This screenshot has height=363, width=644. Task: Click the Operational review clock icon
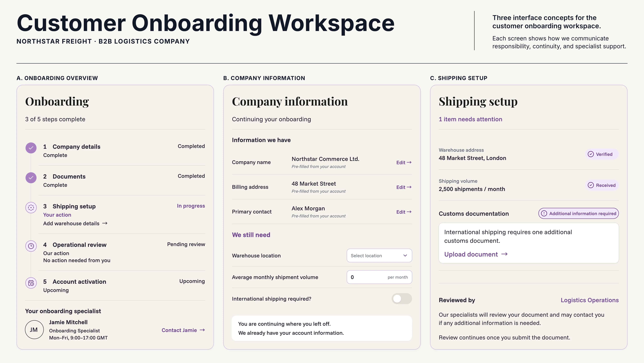31,246
